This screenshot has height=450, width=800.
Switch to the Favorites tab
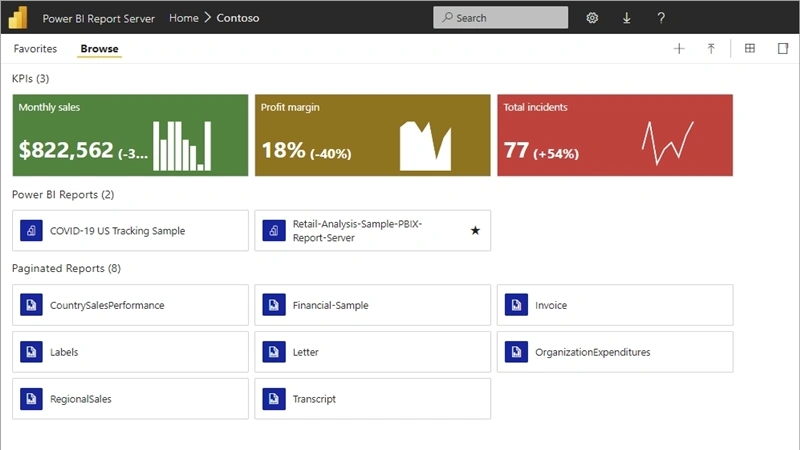(35, 48)
